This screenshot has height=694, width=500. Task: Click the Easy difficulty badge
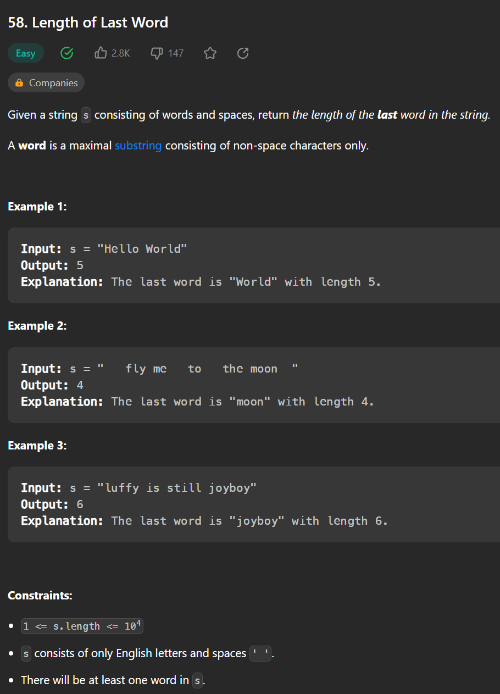click(26, 54)
